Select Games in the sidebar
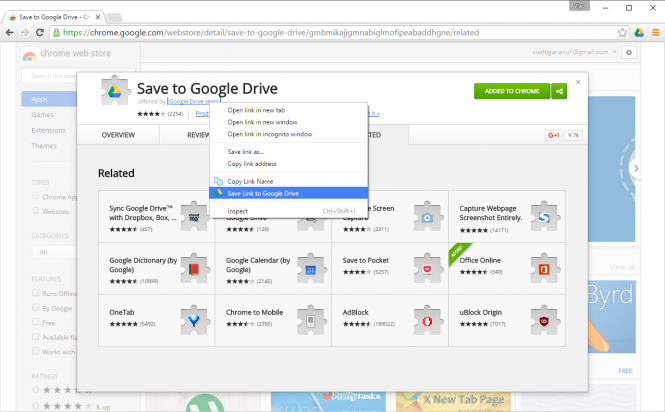Image resolution: width=665 pixels, height=412 pixels. pos(42,115)
